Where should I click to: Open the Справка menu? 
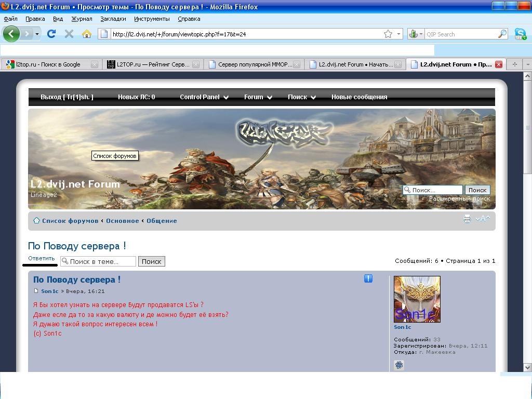click(x=189, y=19)
